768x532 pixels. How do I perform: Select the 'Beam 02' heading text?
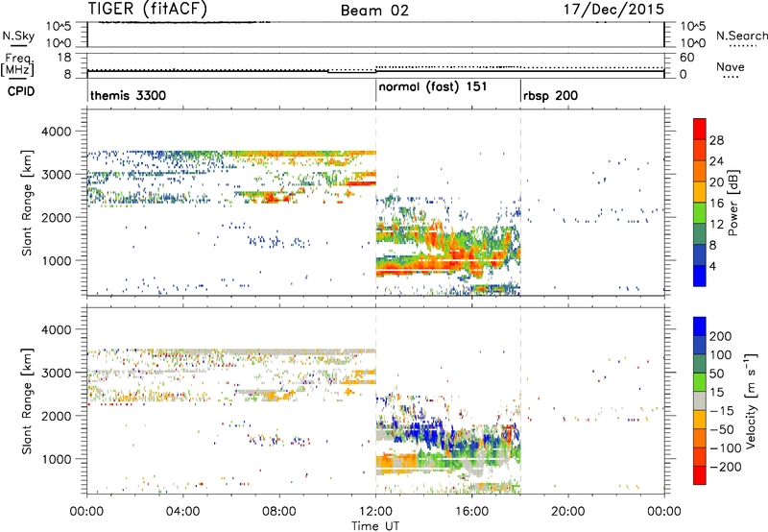click(x=374, y=11)
